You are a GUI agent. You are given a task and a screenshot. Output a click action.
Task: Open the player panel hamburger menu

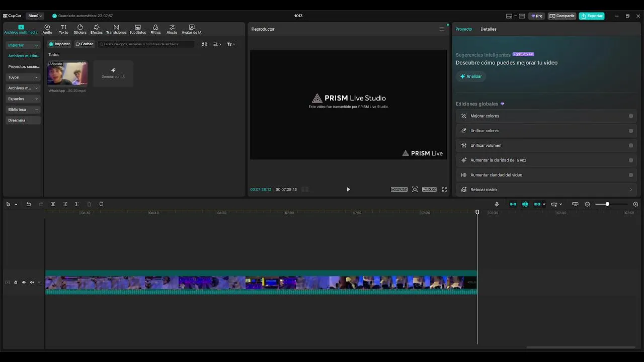click(442, 29)
